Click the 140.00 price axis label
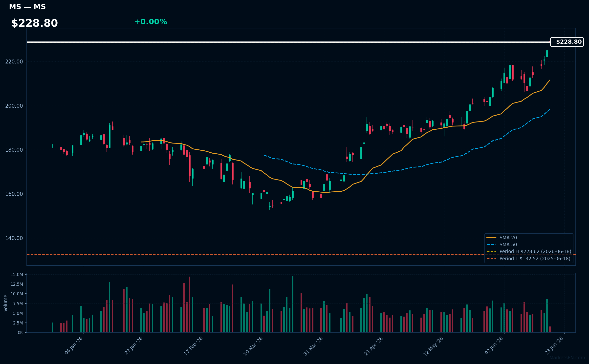589x364 pixels. click(14, 238)
